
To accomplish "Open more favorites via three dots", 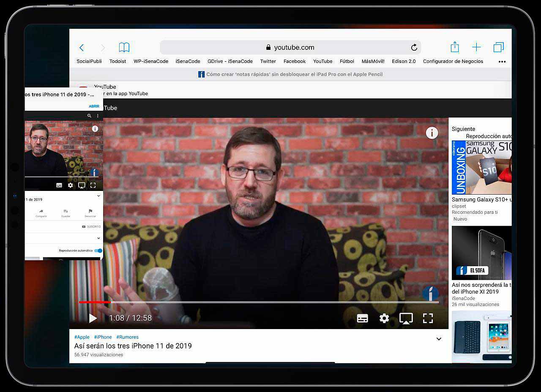I will point(502,62).
